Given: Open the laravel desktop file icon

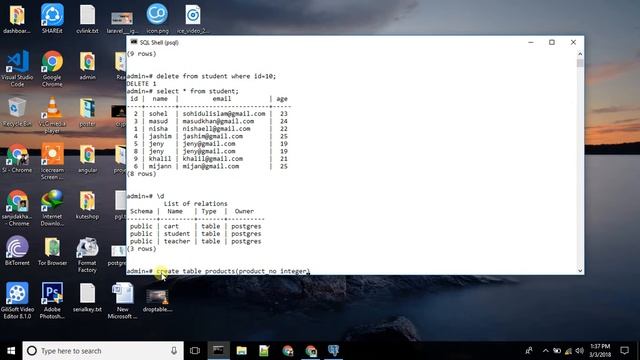Looking at the screenshot, I should [x=122, y=21].
